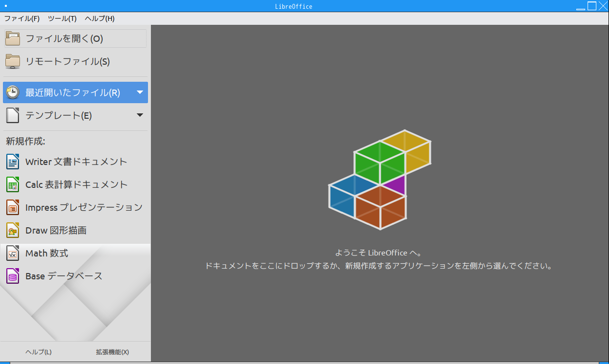Expand the 最近開いたファイル dropdown arrow

click(x=140, y=92)
